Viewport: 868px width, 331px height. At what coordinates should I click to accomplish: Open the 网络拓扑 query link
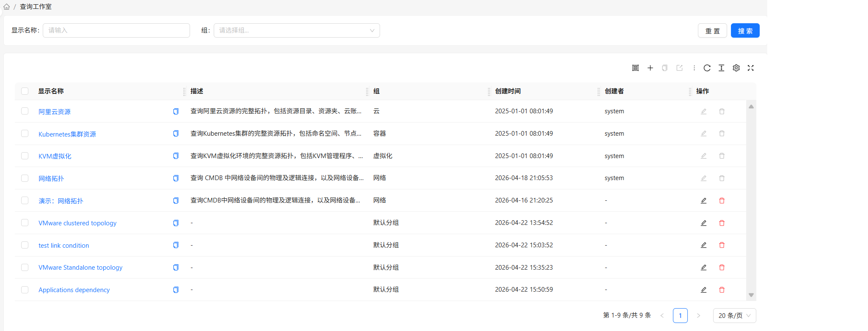point(51,178)
